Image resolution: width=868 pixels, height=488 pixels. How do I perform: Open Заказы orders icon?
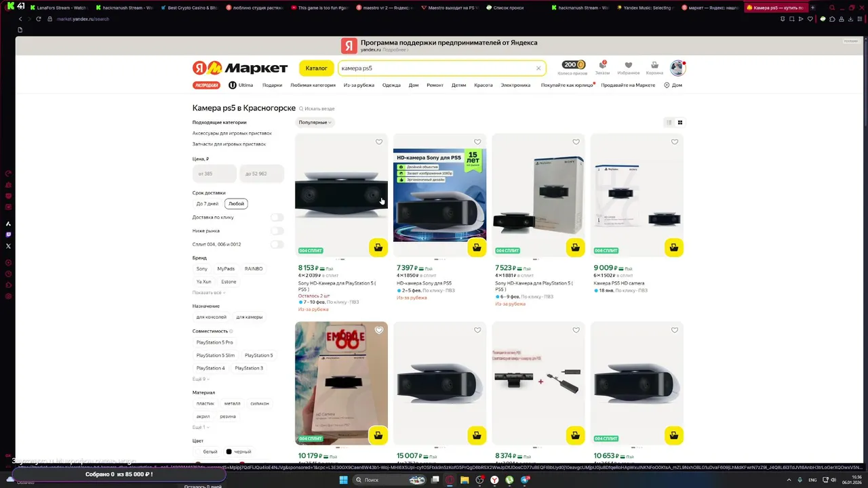click(x=602, y=68)
